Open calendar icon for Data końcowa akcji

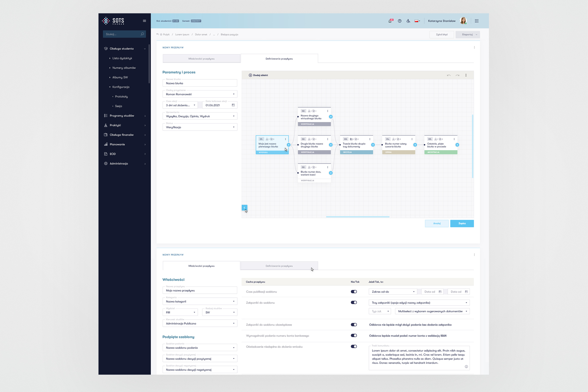tap(233, 105)
